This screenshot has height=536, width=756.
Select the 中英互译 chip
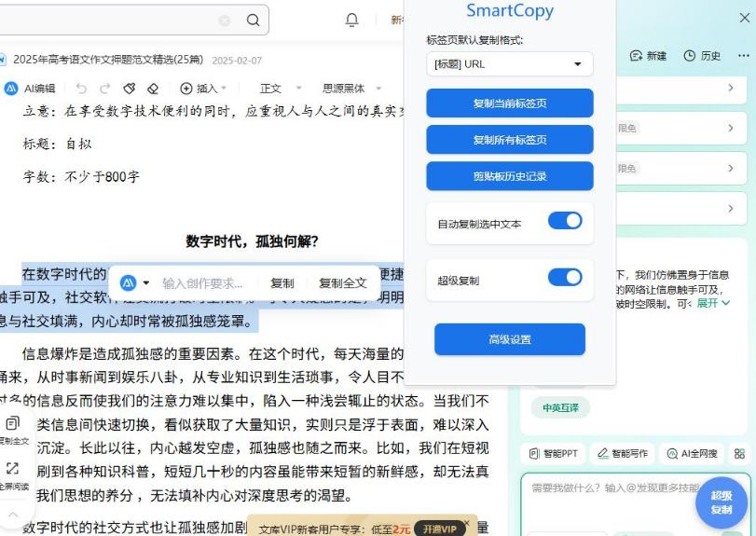point(560,407)
